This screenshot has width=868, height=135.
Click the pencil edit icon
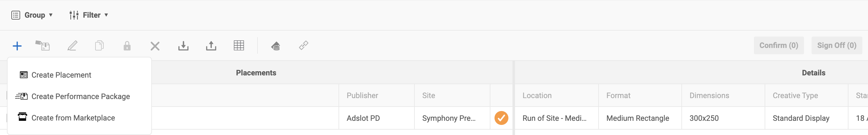[x=72, y=45]
